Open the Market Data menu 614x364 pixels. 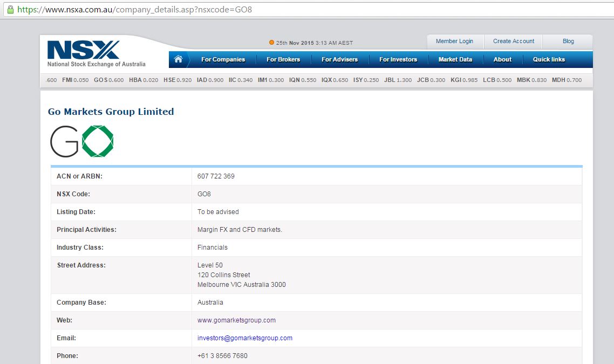(455, 59)
